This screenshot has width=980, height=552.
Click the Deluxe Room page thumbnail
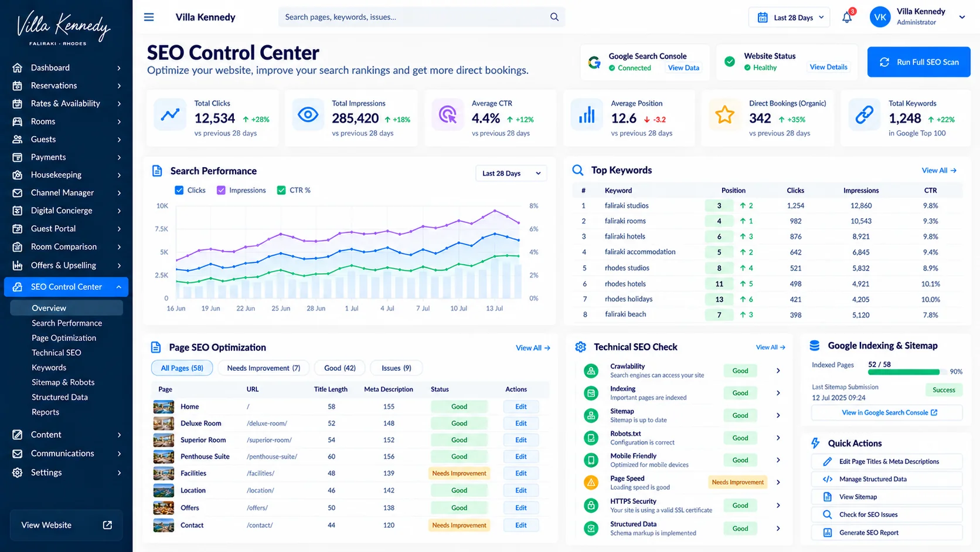click(x=164, y=423)
